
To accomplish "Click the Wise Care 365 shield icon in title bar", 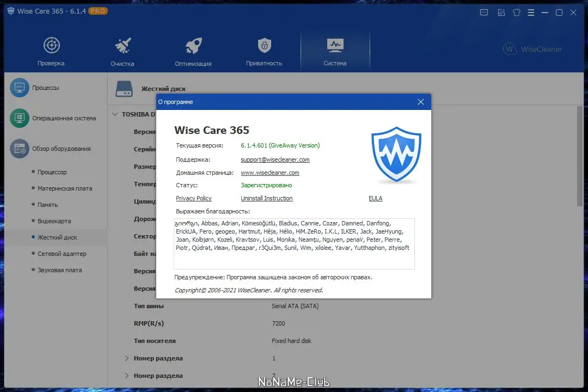I will click(11, 11).
